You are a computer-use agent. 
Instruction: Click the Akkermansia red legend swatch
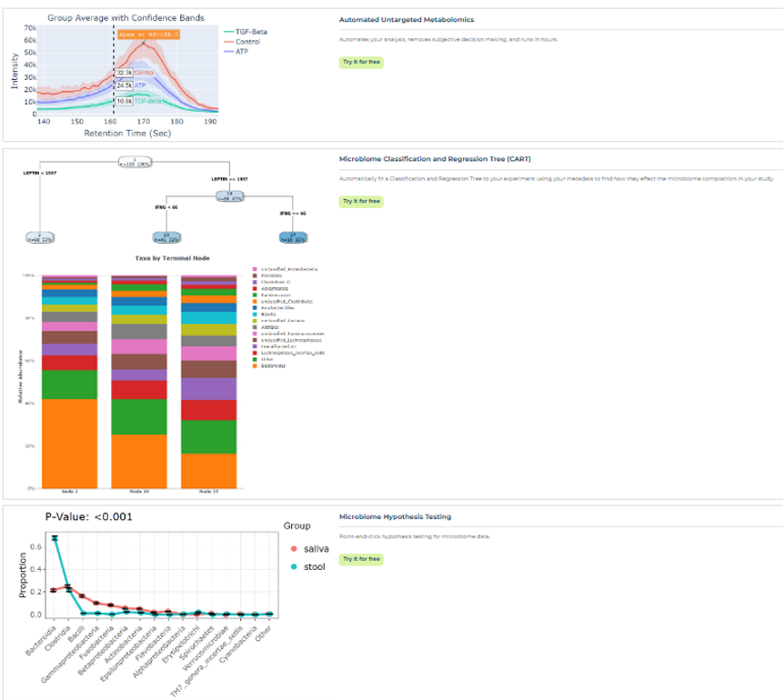(x=255, y=289)
